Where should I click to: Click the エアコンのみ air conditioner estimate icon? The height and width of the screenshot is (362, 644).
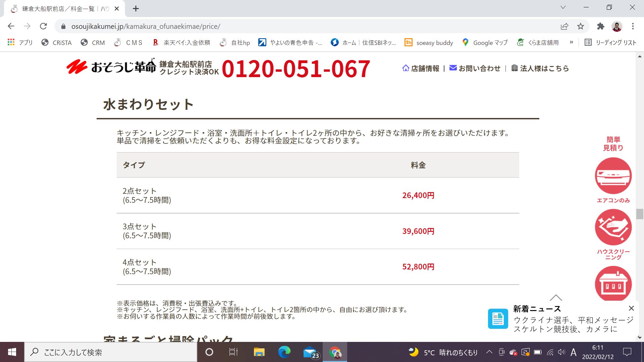pos(613,176)
